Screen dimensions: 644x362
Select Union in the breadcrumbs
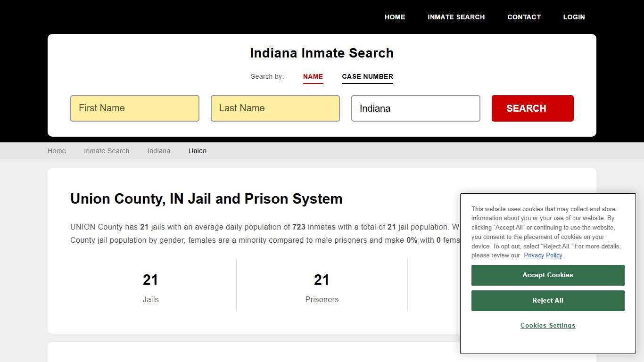[197, 151]
